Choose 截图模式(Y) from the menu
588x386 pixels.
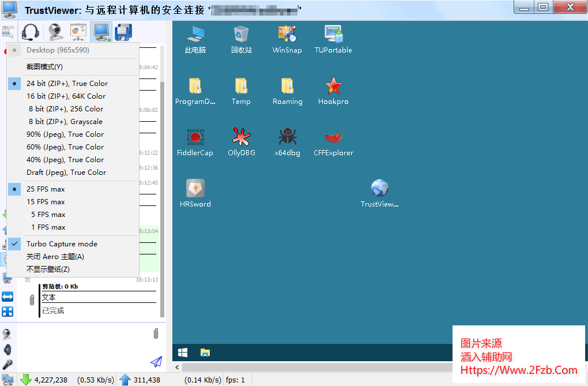tap(44, 67)
